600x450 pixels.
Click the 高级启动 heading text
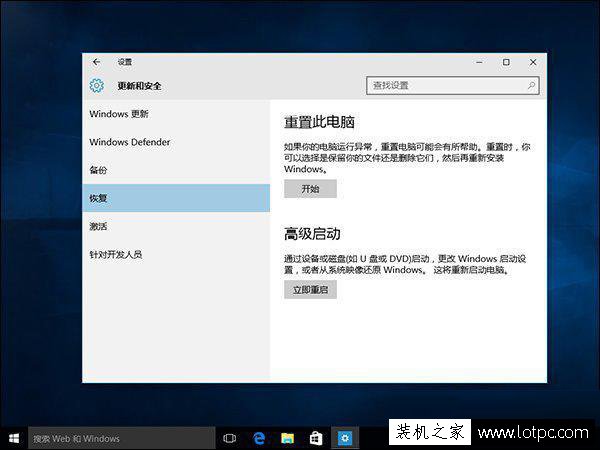312,233
